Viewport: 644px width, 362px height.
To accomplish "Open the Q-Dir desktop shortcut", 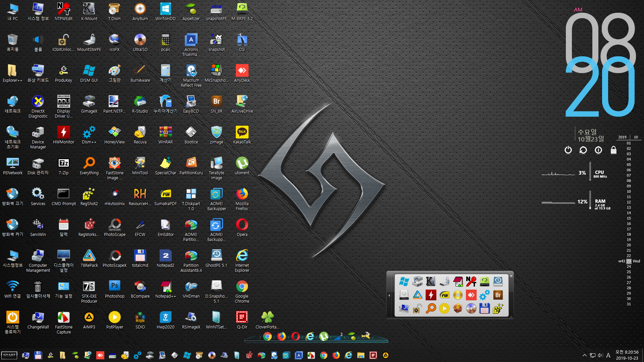I will point(242,320).
